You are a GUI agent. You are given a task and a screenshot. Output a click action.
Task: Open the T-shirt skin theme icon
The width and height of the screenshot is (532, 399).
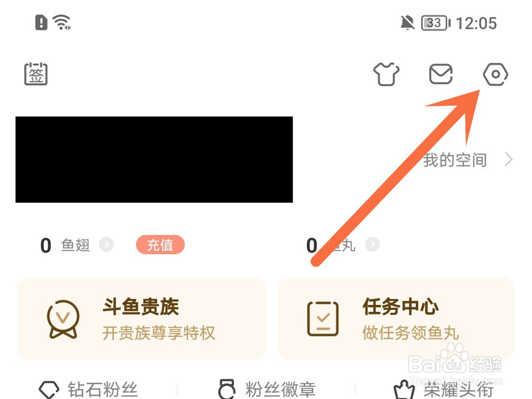[x=386, y=73]
